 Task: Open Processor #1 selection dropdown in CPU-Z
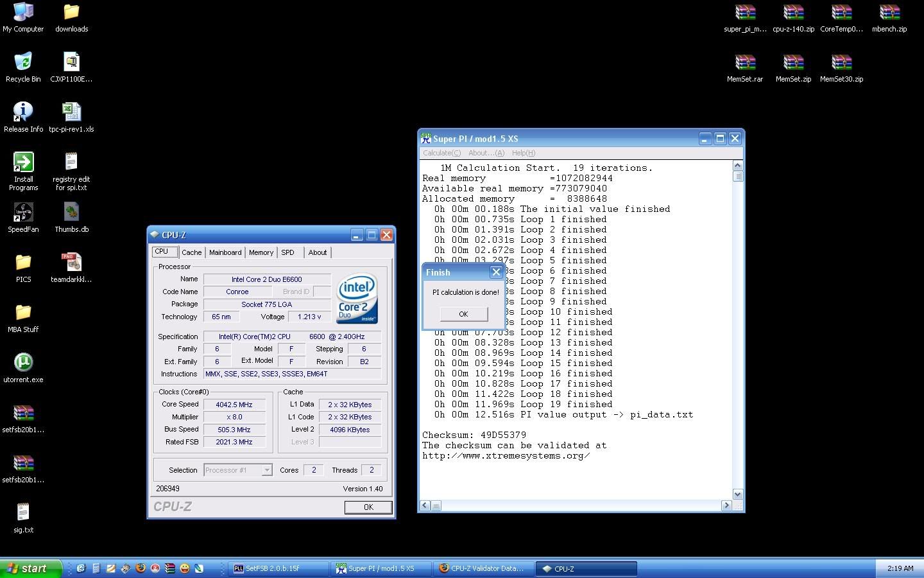click(238, 470)
